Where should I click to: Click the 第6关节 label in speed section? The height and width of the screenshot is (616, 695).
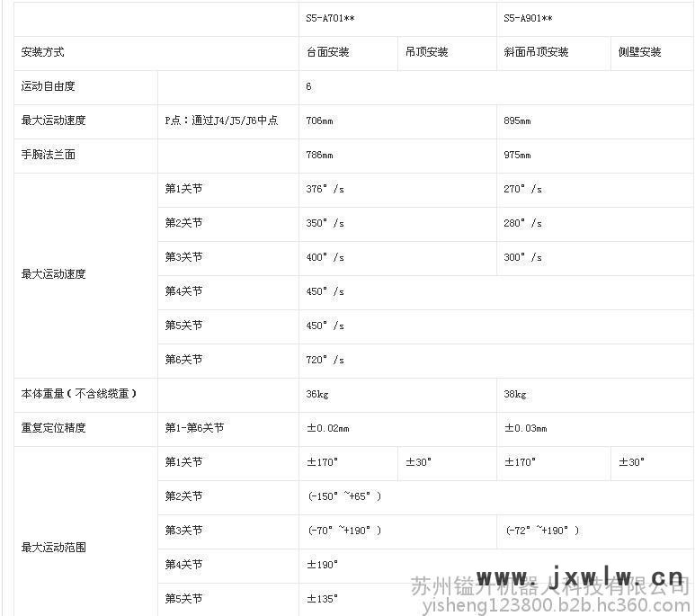pos(183,360)
